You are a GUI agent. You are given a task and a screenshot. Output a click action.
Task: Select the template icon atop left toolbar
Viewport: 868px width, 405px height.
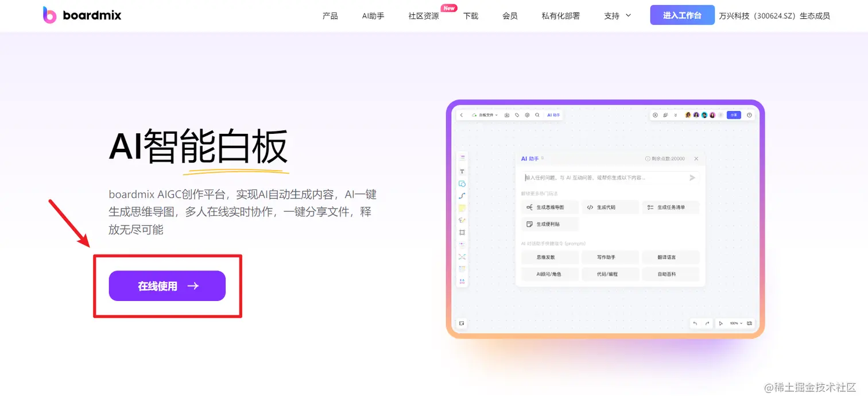pyautogui.click(x=462, y=157)
